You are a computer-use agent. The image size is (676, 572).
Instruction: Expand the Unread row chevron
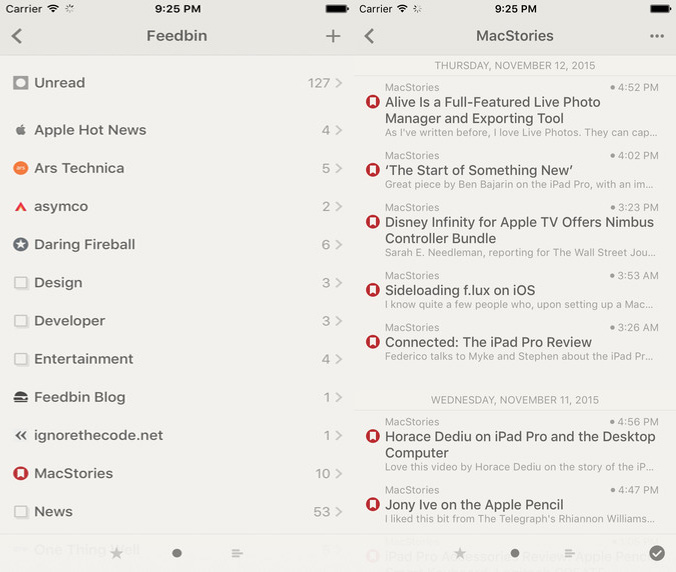pos(339,83)
